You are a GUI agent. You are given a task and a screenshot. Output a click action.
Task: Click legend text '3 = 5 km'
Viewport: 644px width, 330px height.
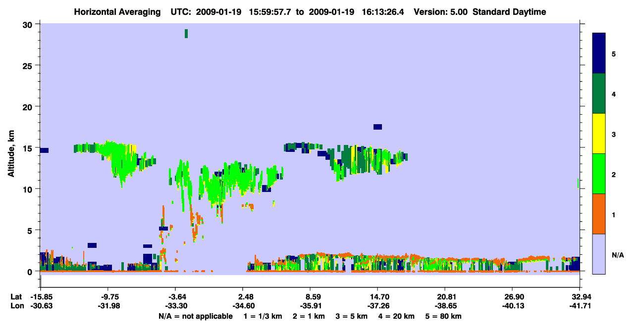pyautogui.click(x=352, y=316)
